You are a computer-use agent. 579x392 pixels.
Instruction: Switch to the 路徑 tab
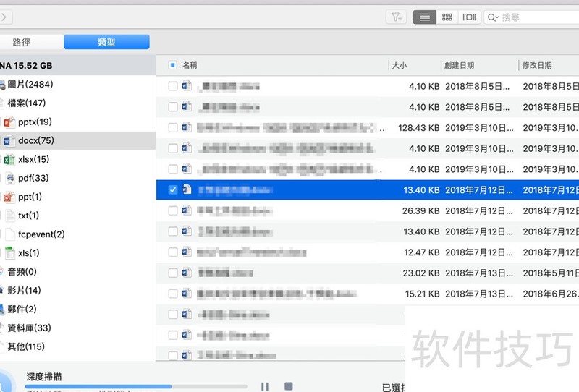coord(22,42)
